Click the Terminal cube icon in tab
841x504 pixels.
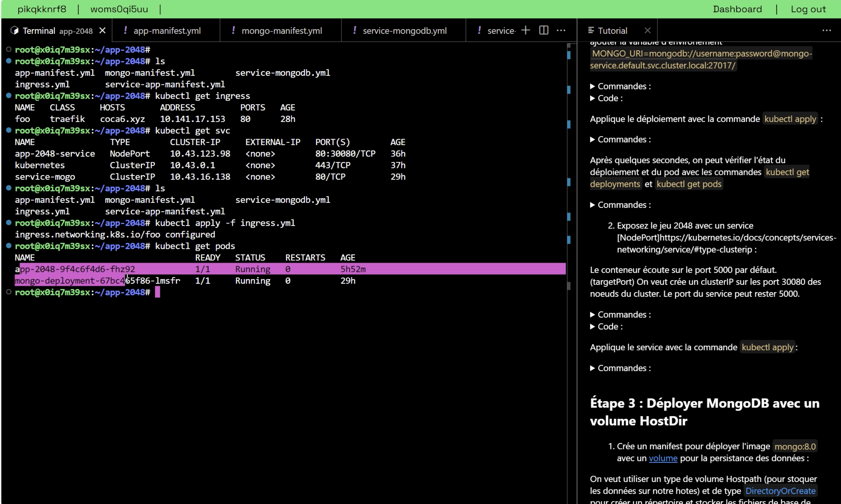(x=15, y=30)
